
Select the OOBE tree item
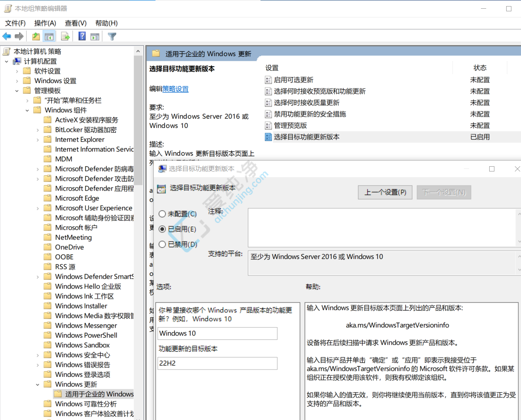(64, 257)
